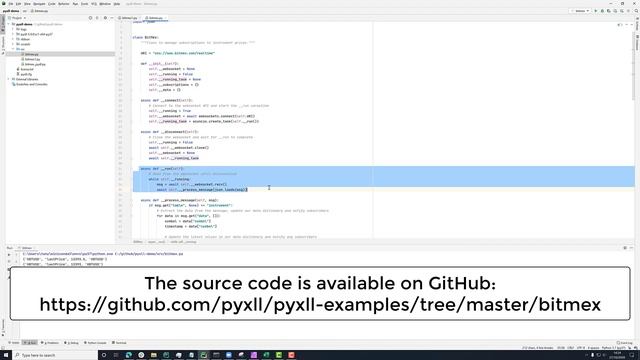Image resolution: width=640 pixels, height=360 pixels.
Task: Click the code line 'class Bitmex:'
Action: click(146, 37)
